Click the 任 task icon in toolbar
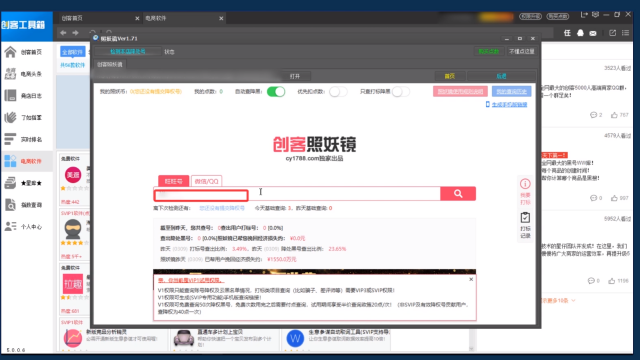The height and width of the screenshot is (360, 640). [x=567, y=33]
